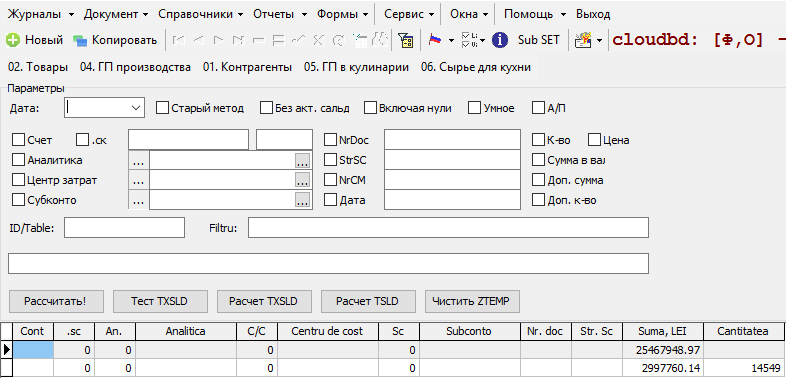Click the Рассчитать! button

click(56, 301)
